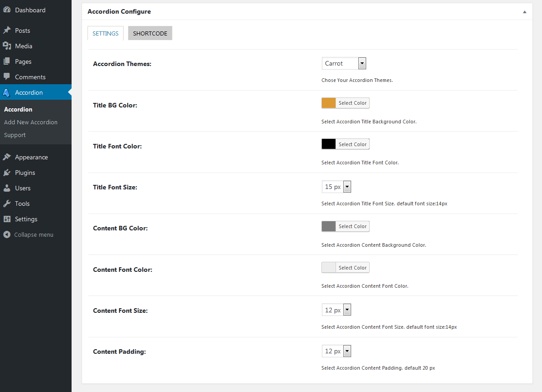Click the Accordion Configure panel title

pyautogui.click(x=119, y=11)
